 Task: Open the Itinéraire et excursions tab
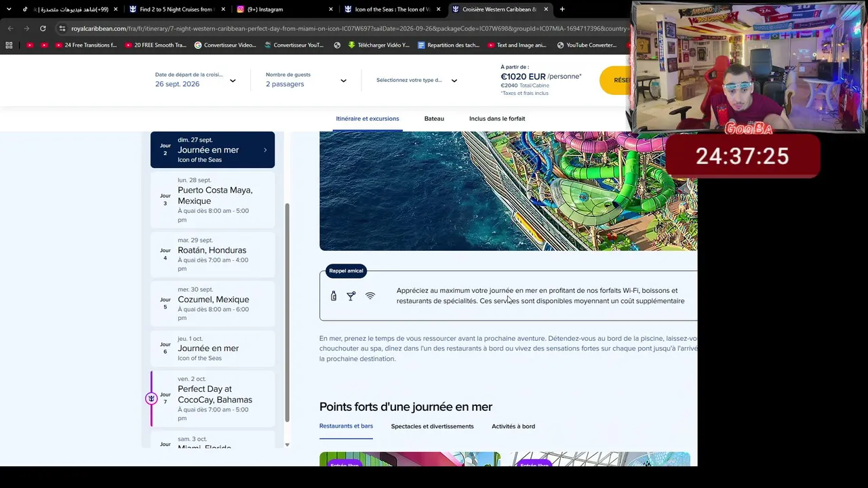368,119
